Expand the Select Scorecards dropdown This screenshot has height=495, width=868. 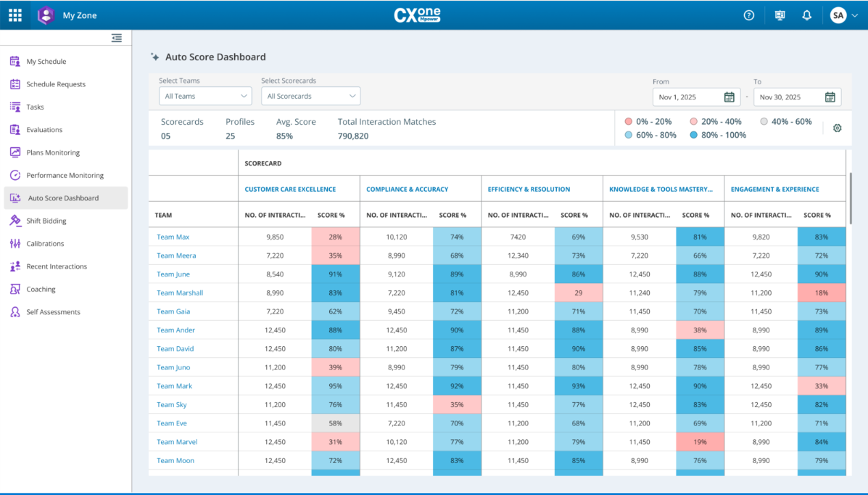[x=310, y=96]
